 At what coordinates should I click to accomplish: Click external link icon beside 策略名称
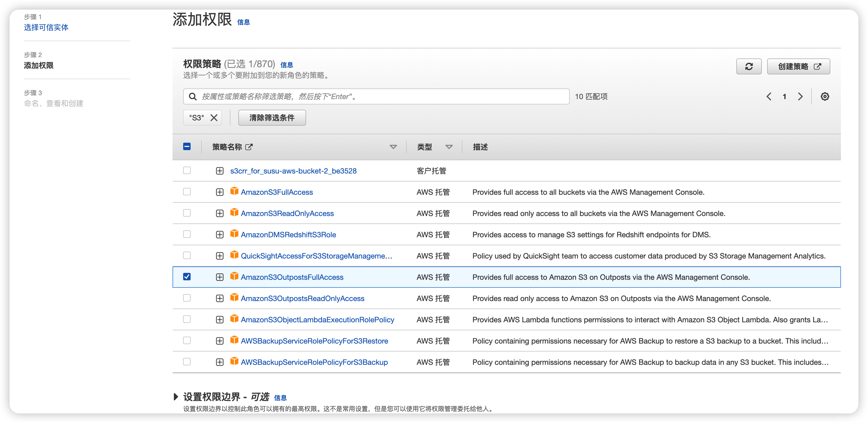pos(249,147)
